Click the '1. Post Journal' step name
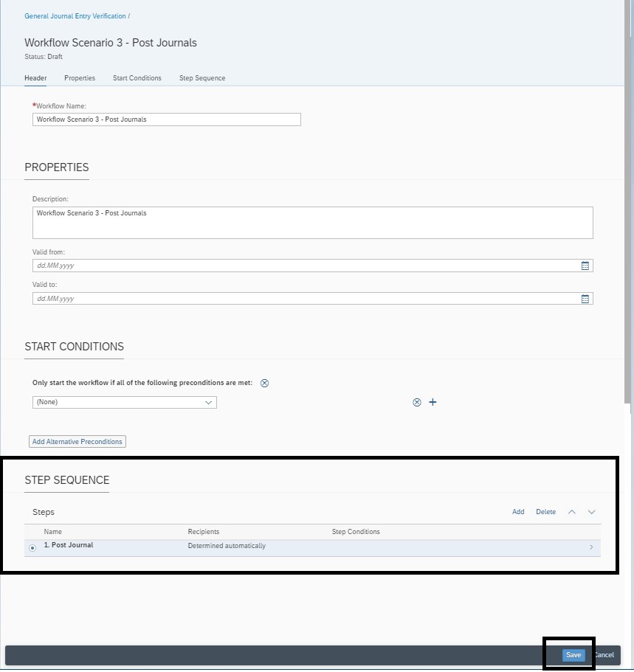Screen dimensions: 634x672 click(x=69, y=545)
